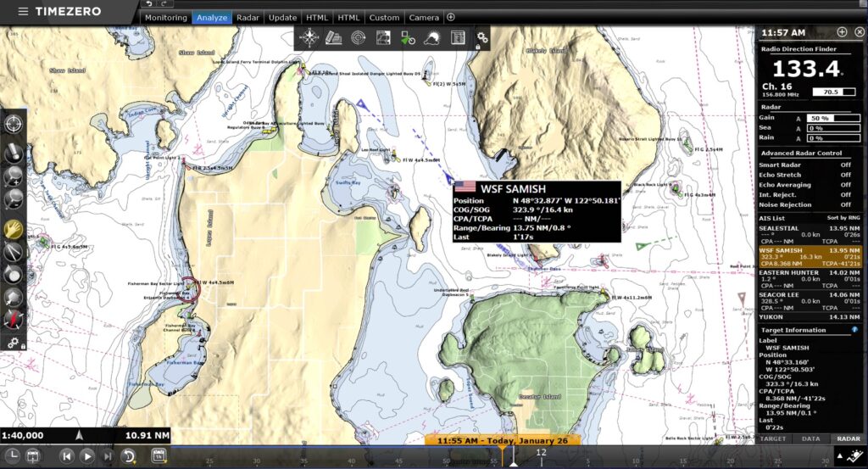Screen dimensions: 868x469
Task: Open the replay speed dropdown
Action: pos(129,456)
